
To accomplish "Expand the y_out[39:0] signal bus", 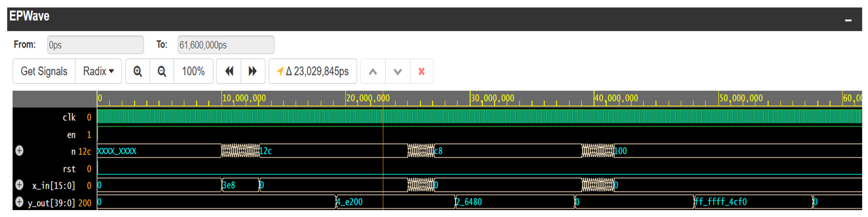I will pyautogui.click(x=20, y=202).
